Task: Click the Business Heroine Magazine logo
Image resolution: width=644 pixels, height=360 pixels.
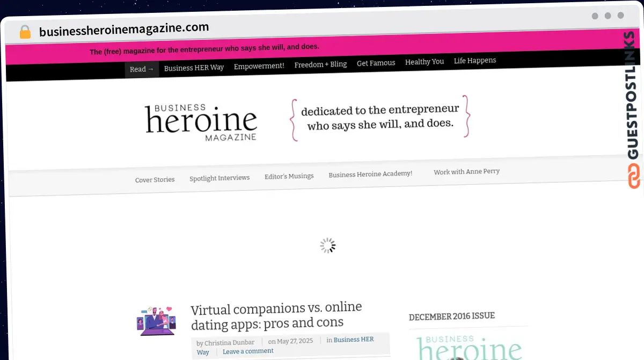Action: pos(201,122)
